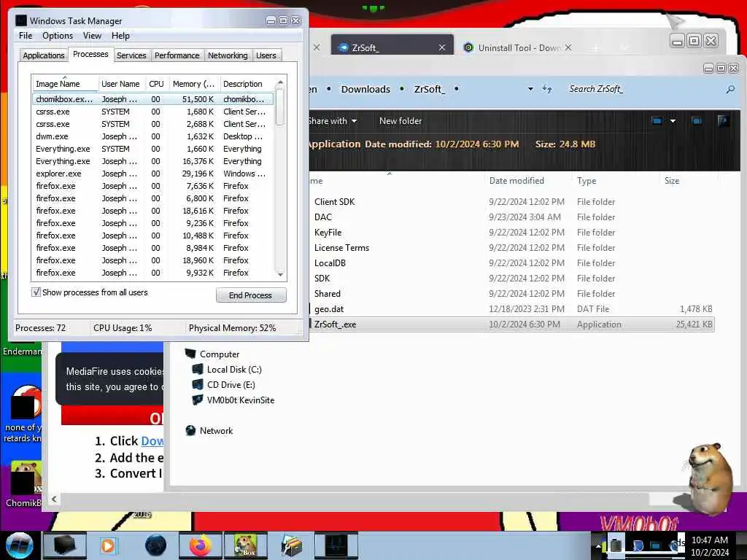Select explorer.exe process row
747x560 pixels.
[x=153, y=174]
